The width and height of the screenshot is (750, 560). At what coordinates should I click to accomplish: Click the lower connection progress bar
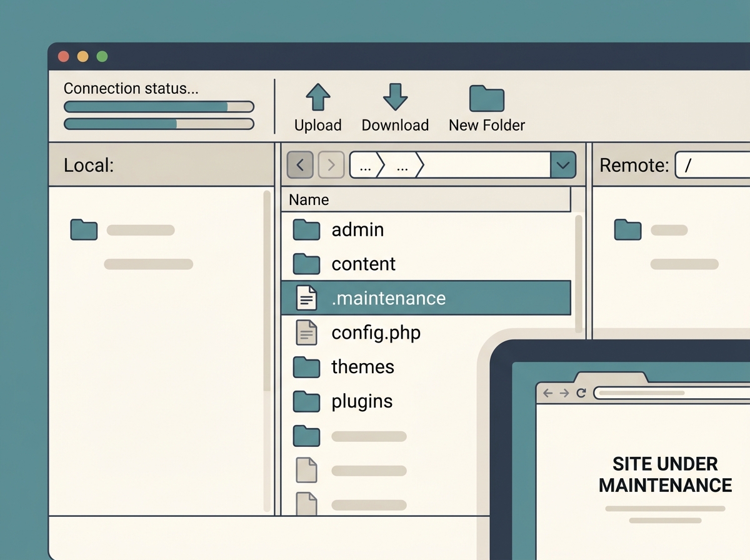159,124
